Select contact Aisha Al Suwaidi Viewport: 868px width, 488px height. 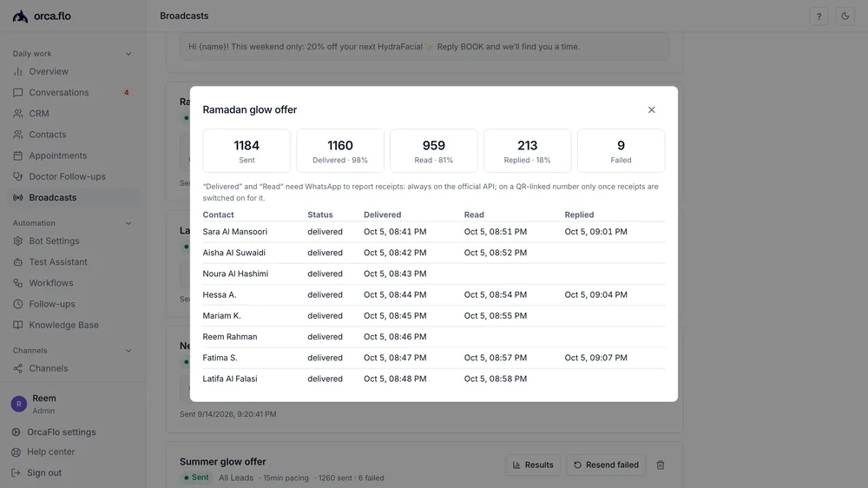point(233,253)
